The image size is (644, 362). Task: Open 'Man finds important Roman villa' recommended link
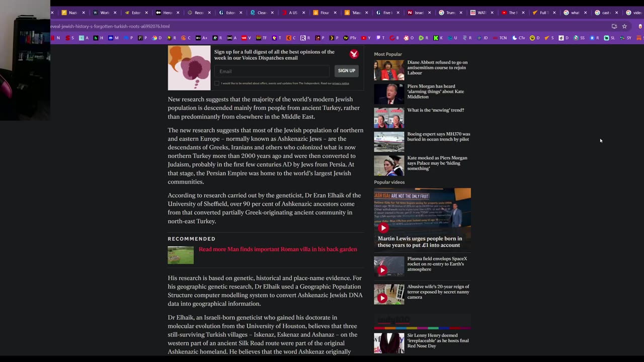tap(278, 249)
